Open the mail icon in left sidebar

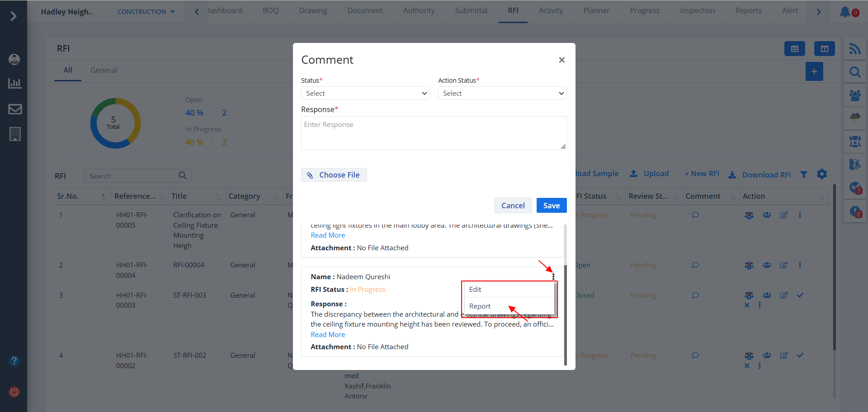click(x=15, y=109)
